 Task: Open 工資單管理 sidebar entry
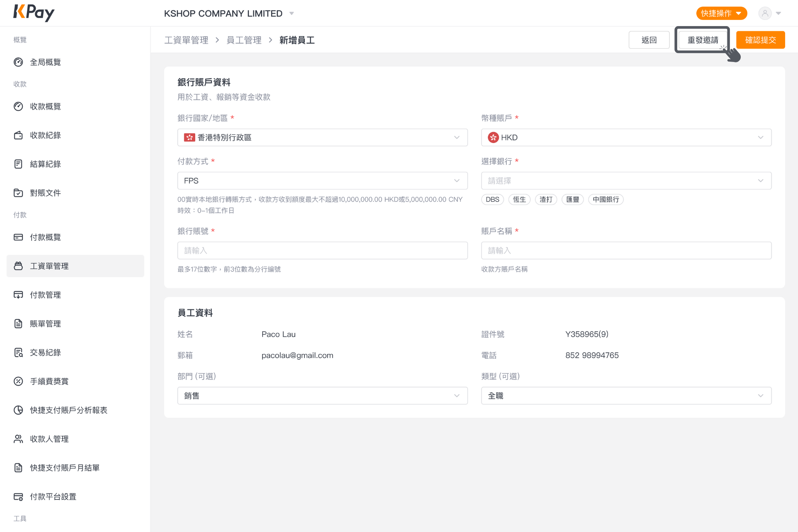(75, 266)
